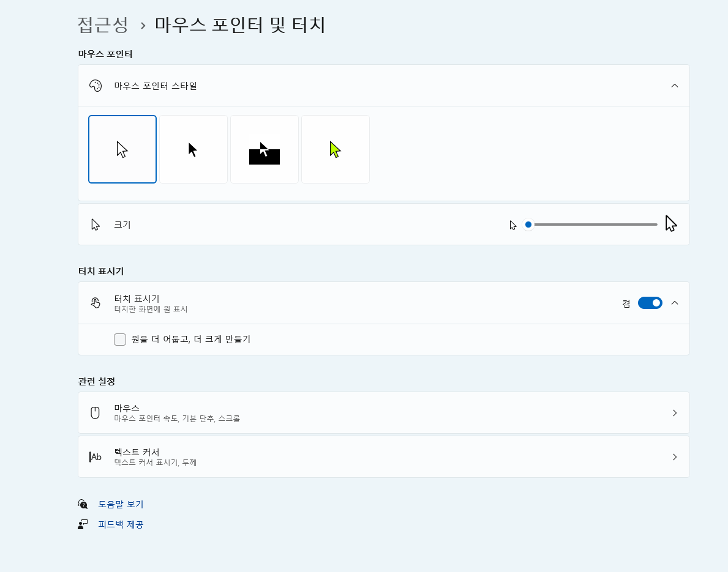Click the palette icon beside 마우스 포인터 스타일
Viewport: 728px width, 572px height.
(x=95, y=86)
